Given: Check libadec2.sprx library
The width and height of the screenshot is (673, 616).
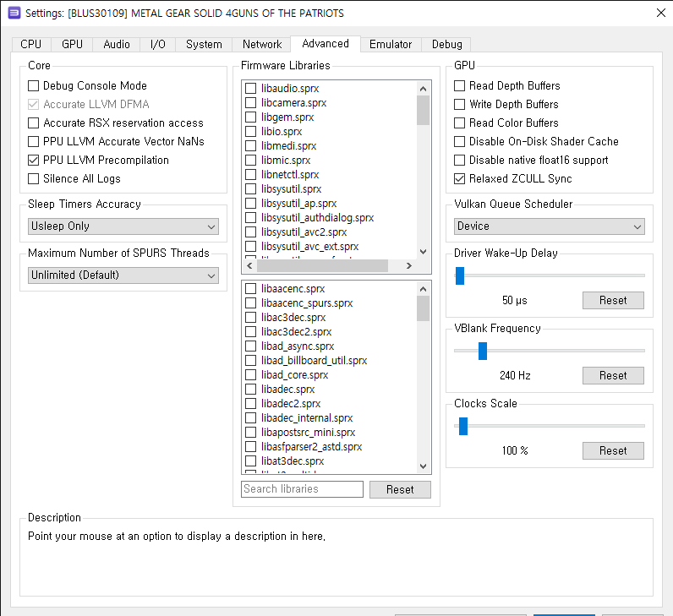Looking at the screenshot, I should 250,404.
